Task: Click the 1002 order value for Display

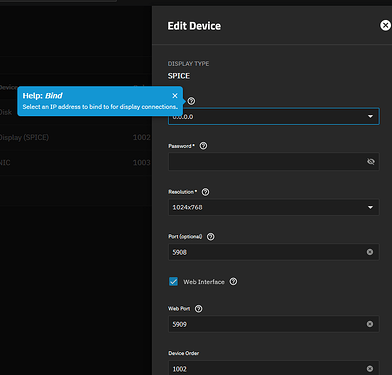Action: [x=142, y=137]
